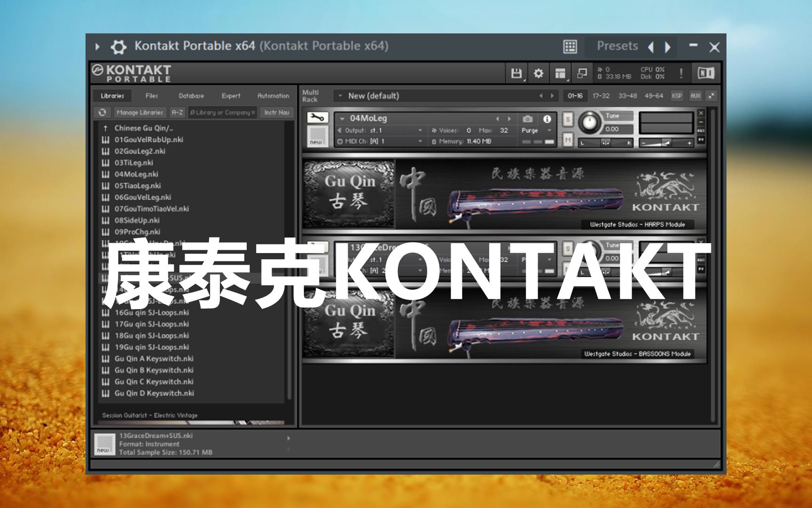This screenshot has width=812, height=508.
Task: Load next multi with right arrow
Action: tap(552, 96)
